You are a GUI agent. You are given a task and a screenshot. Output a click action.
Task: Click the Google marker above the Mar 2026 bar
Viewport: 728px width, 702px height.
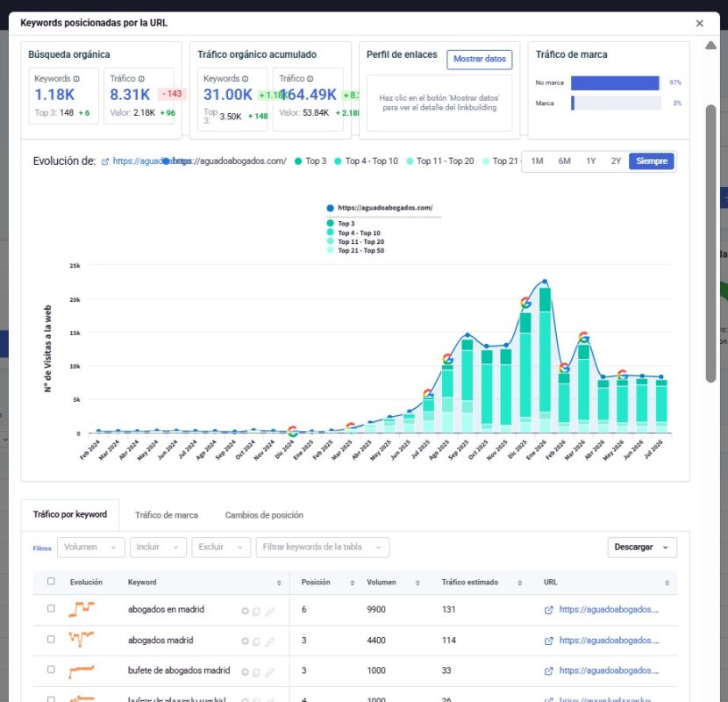(584, 337)
